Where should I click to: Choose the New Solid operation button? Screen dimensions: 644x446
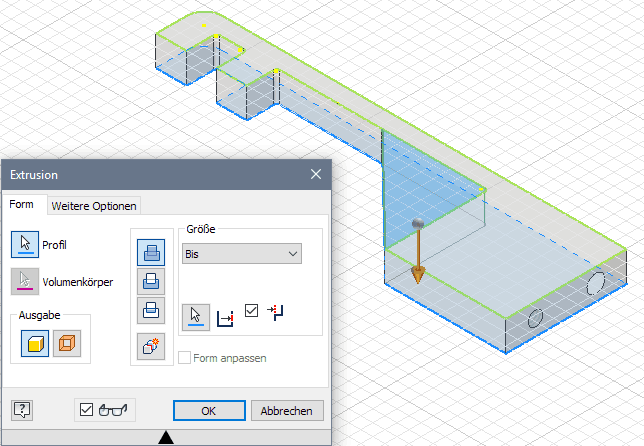[x=150, y=346]
